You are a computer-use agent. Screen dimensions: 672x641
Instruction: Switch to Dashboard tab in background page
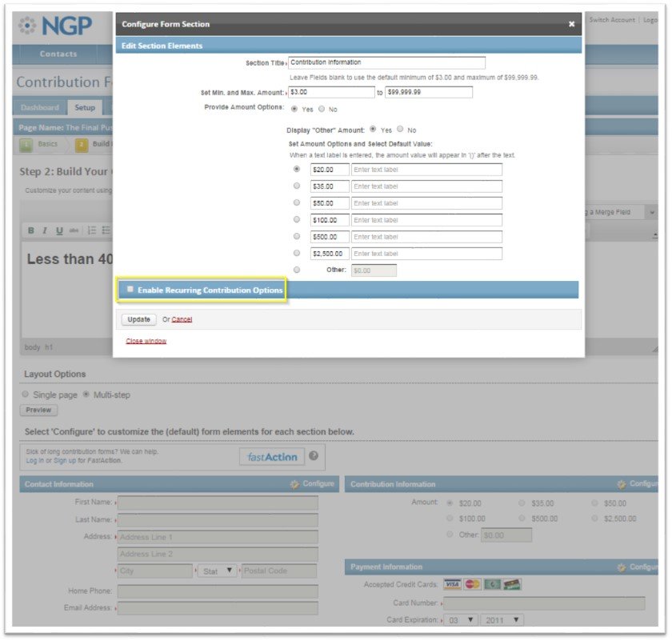click(x=40, y=107)
